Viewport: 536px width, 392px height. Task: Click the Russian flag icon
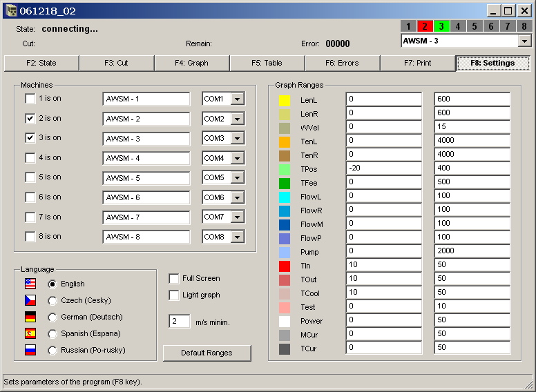pyautogui.click(x=30, y=350)
